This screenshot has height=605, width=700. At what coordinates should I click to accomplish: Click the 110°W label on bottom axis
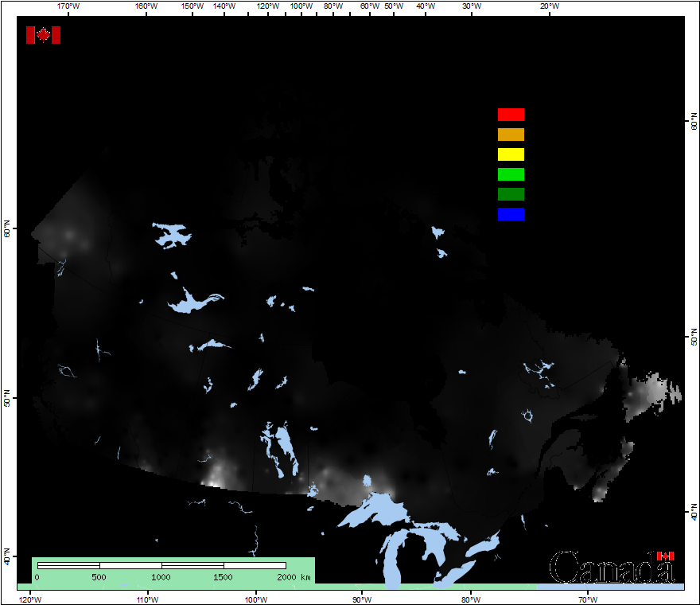147,599
